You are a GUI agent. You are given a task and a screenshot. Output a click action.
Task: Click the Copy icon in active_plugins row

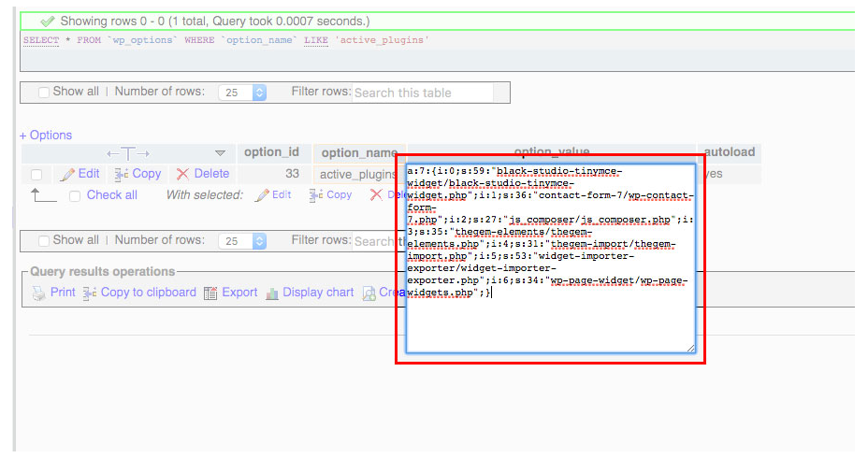(121, 174)
